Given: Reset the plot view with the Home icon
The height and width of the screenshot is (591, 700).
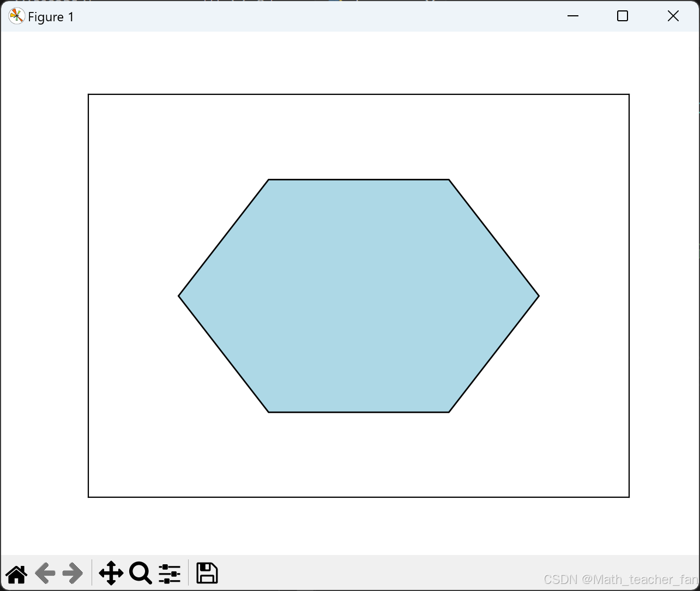Looking at the screenshot, I should (16, 574).
